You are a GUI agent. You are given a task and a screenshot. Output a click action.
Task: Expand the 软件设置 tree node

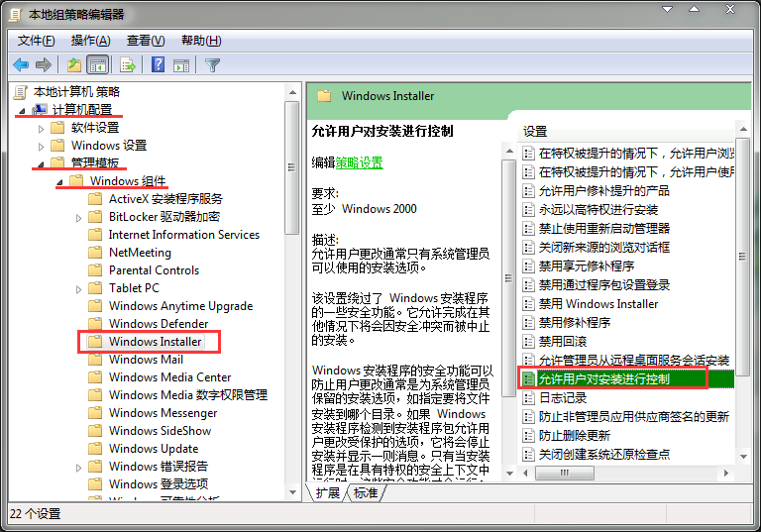(41, 128)
